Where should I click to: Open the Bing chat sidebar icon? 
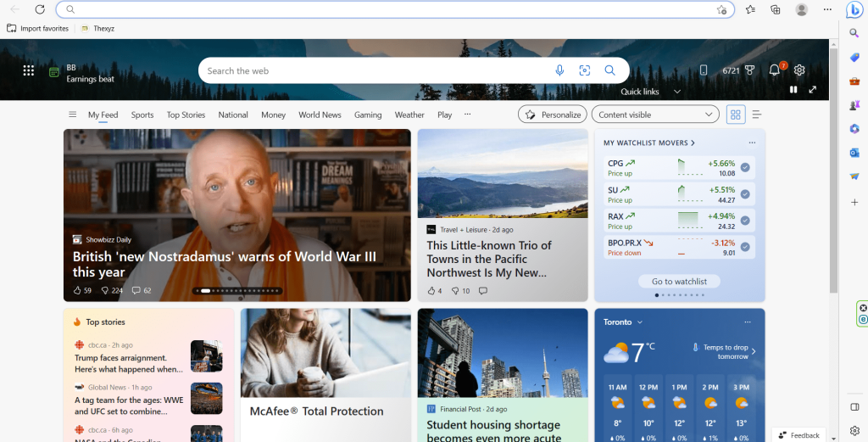point(854,9)
